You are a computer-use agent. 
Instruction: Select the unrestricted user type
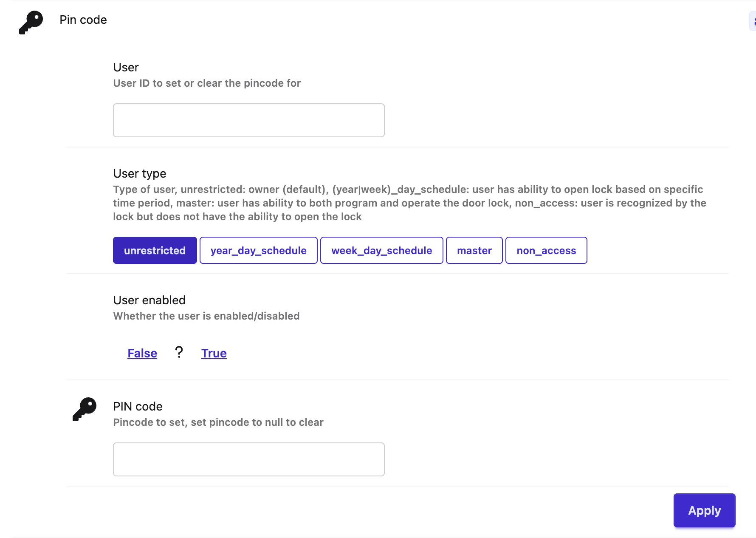155,250
